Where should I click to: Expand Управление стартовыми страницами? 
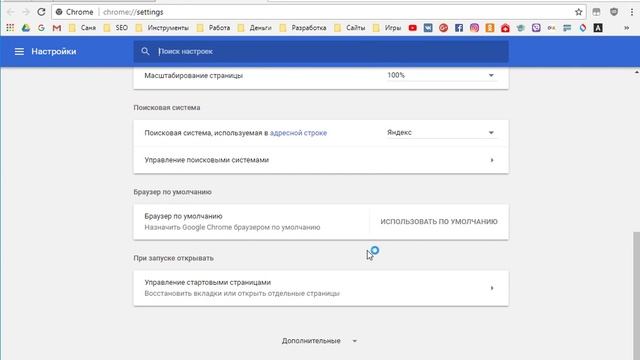pyautogui.click(x=321, y=288)
